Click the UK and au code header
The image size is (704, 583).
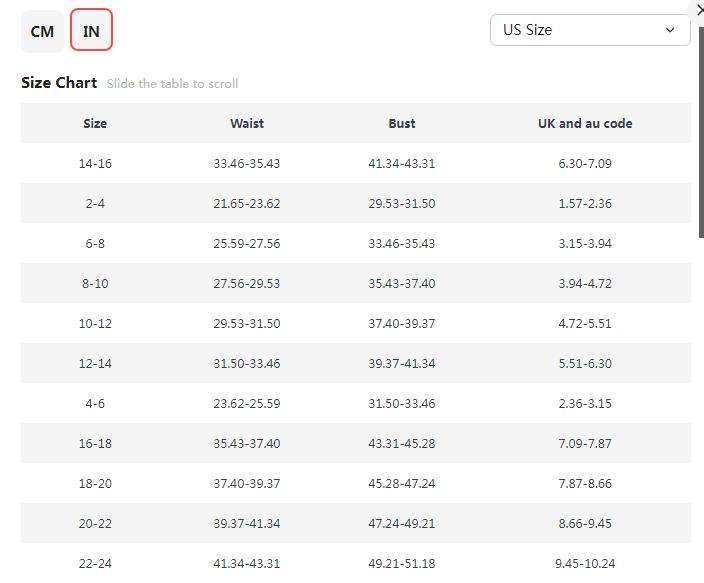(x=585, y=123)
